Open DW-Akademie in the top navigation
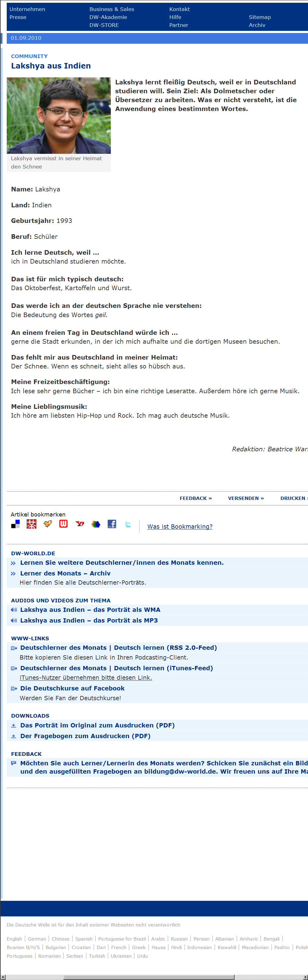The image size is (308, 980). pos(108,17)
